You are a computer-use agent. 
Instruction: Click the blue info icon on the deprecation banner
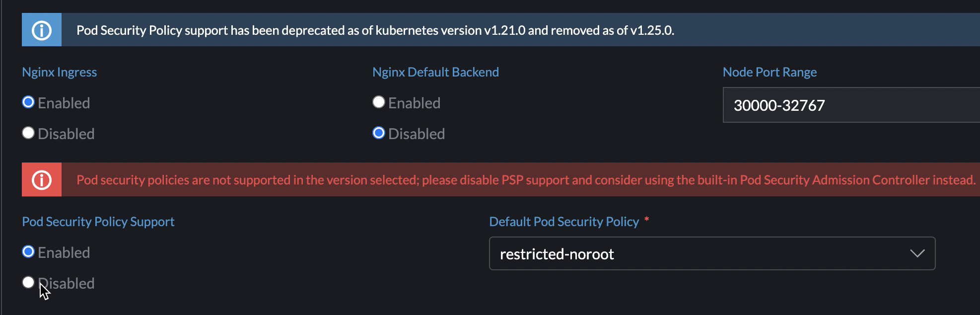click(42, 29)
